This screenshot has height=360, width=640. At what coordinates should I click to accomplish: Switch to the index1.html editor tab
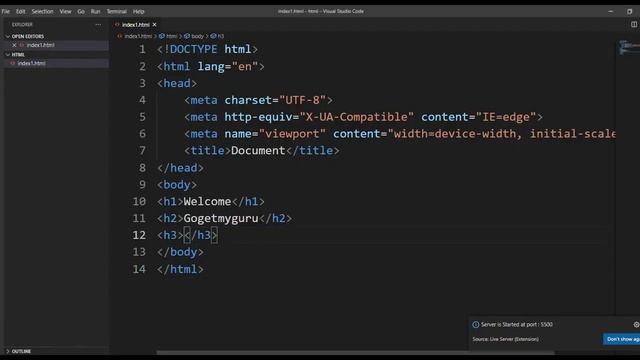pyautogui.click(x=136, y=24)
